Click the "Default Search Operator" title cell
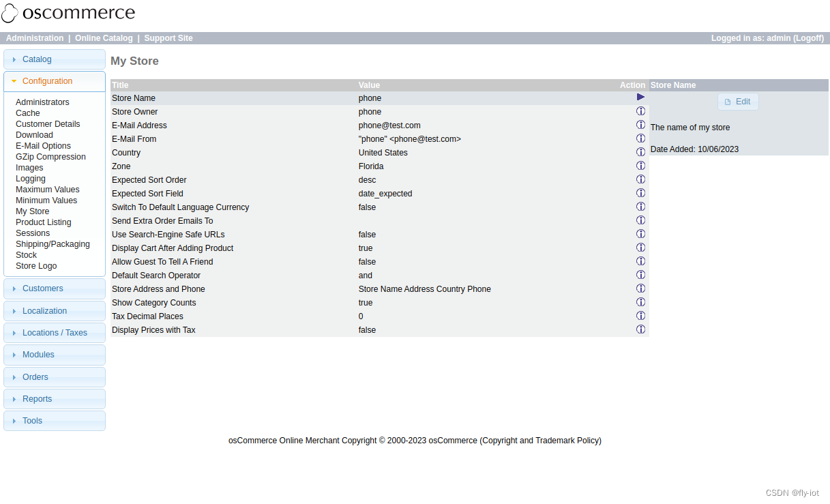 click(x=156, y=276)
